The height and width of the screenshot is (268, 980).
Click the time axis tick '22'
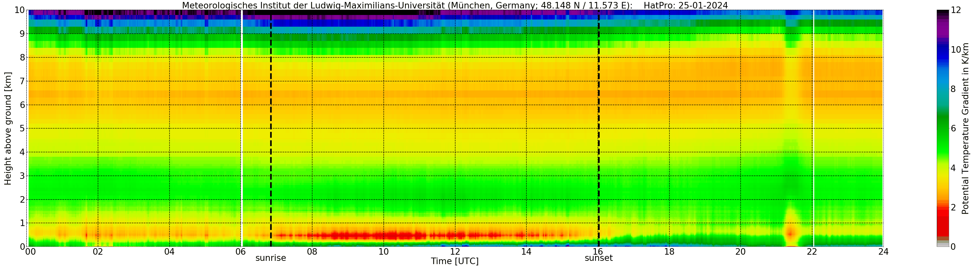tap(812, 252)
